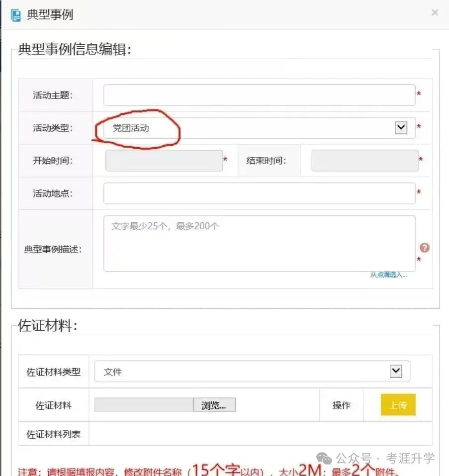Select 党团活动 in the activity type field
The height and width of the screenshot is (476, 449).
[x=130, y=128]
